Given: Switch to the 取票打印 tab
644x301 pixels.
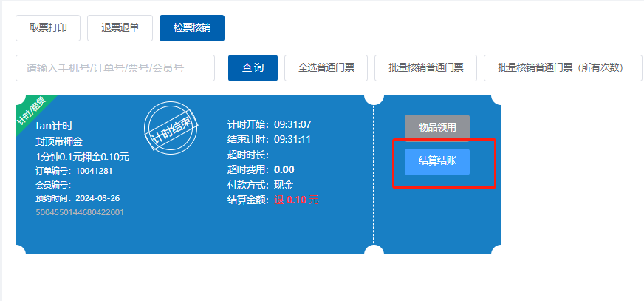Looking at the screenshot, I should 48,28.
